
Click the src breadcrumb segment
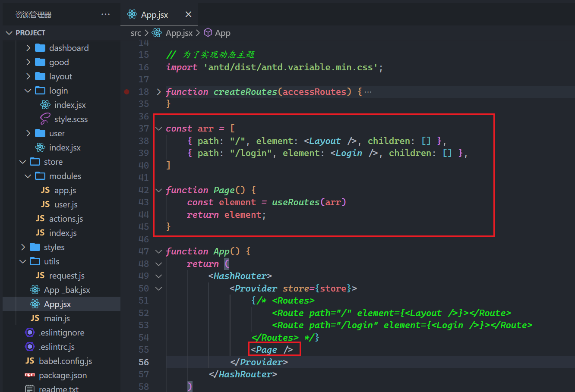(x=136, y=33)
